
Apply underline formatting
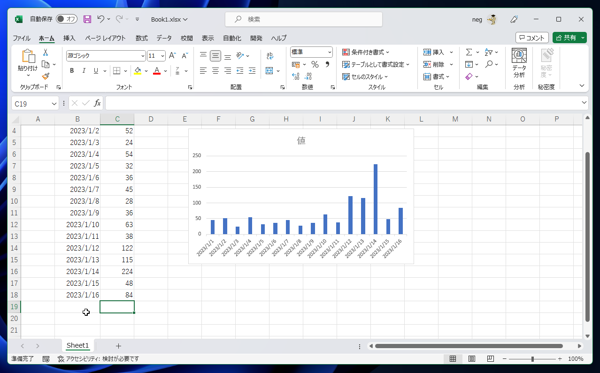(96, 71)
